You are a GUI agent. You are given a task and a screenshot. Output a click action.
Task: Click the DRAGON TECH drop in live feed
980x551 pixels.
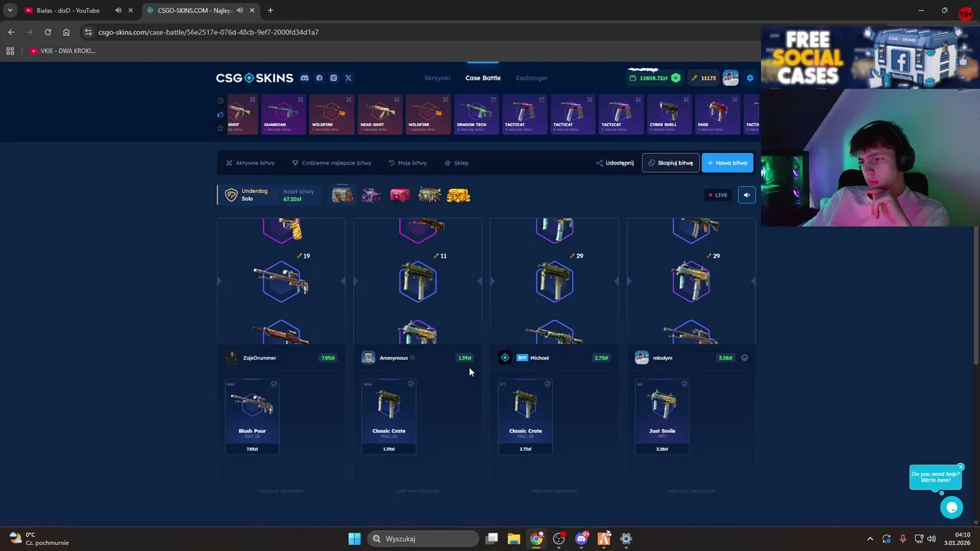point(476,114)
